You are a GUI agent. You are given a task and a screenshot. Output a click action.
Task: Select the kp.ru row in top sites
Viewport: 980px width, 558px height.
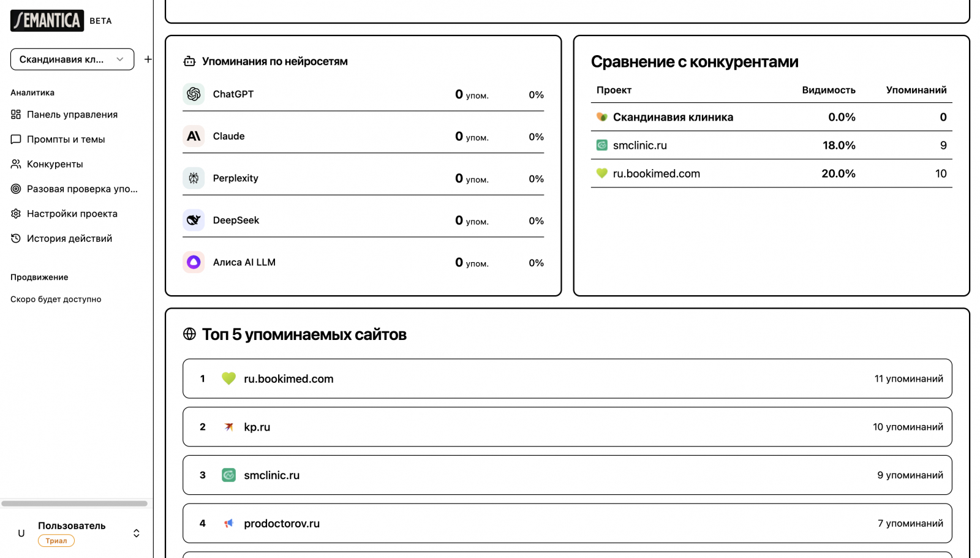pos(567,427)
